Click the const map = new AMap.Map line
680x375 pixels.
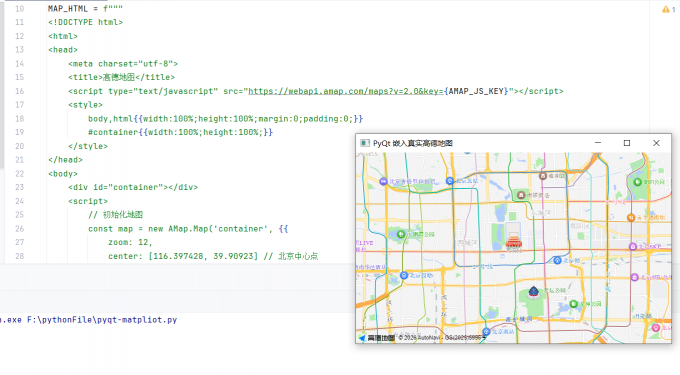(188, 229)
